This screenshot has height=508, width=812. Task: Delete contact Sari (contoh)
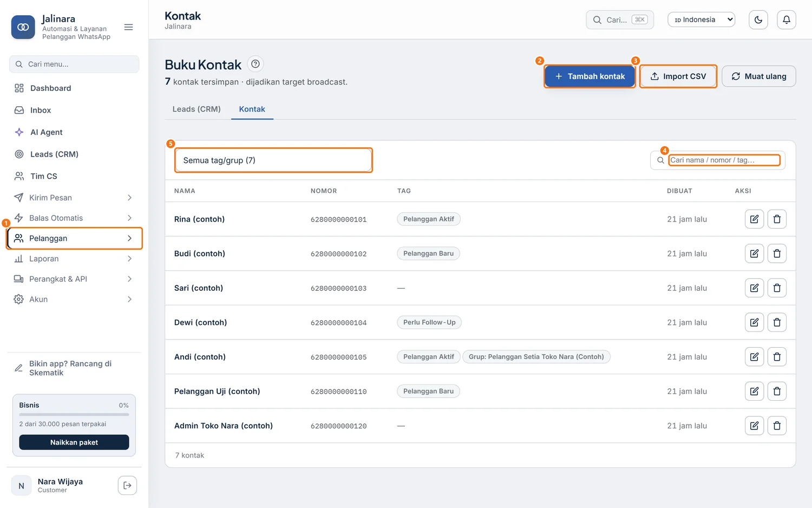[x=777, y=288]
